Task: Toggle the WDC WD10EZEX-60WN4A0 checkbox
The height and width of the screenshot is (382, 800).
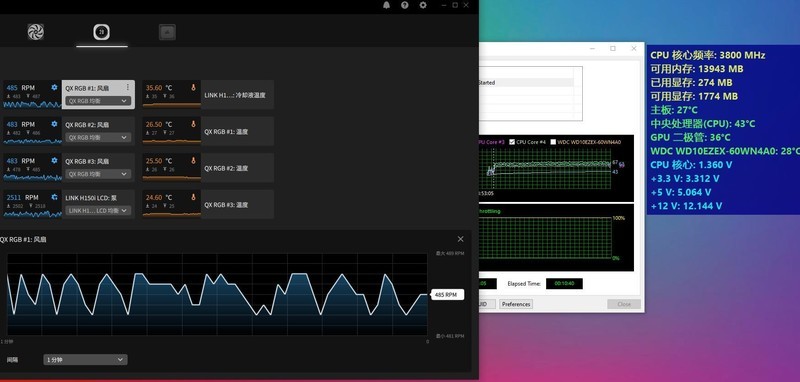Action: [554, 142]
